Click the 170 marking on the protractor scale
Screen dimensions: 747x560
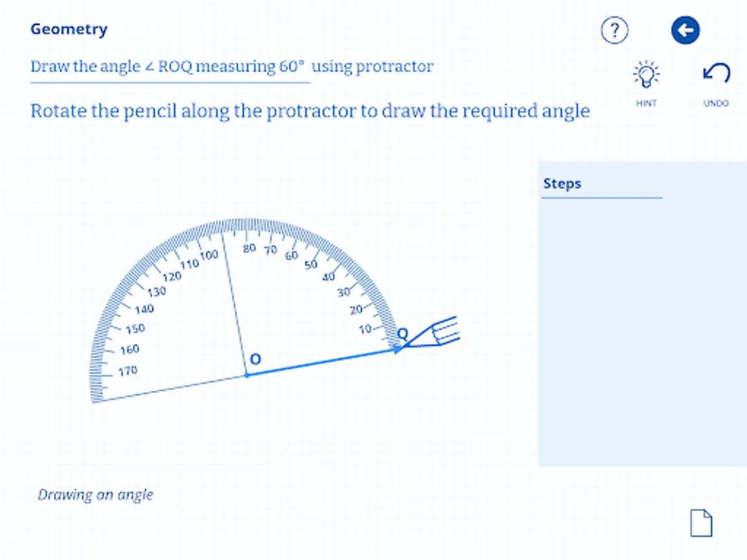pos(127,370)
